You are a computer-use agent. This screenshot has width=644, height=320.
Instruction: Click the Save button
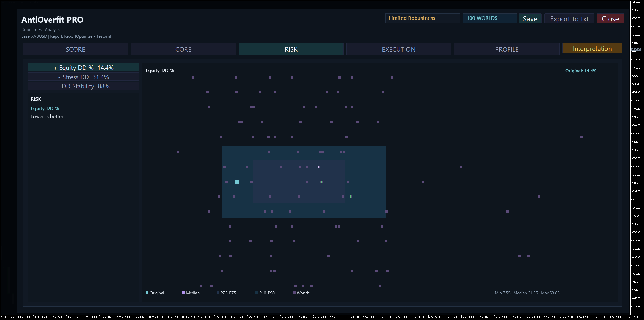tap(530, 19)
